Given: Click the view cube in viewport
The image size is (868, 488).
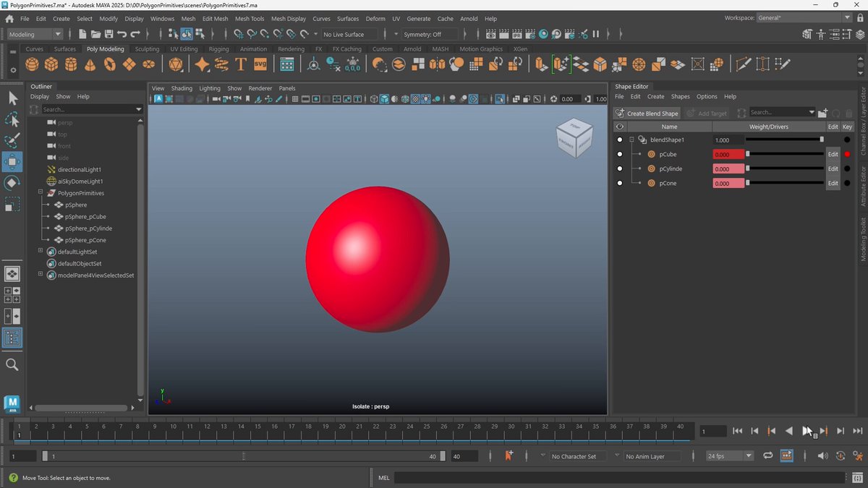Looking at the screenshot, I should (x=574, y=137).
